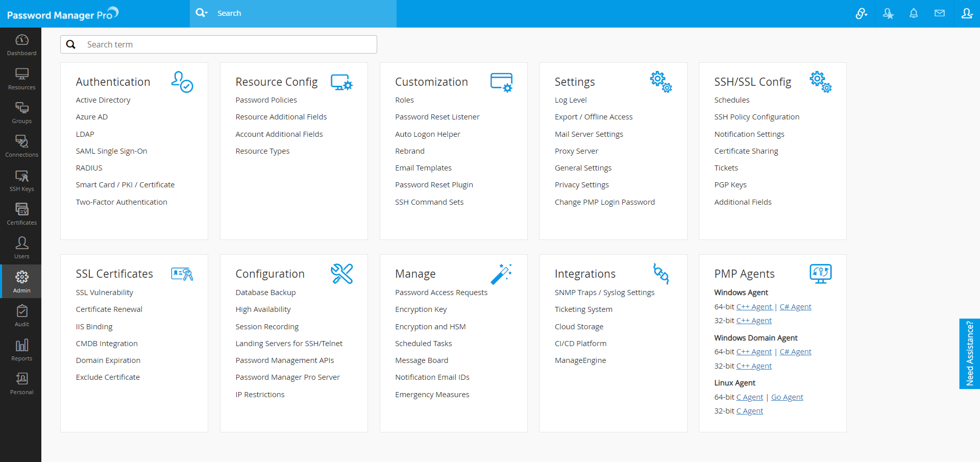Open Rebrand under Customization
This screenshot has width=980, height=462.
coord(410,151)
